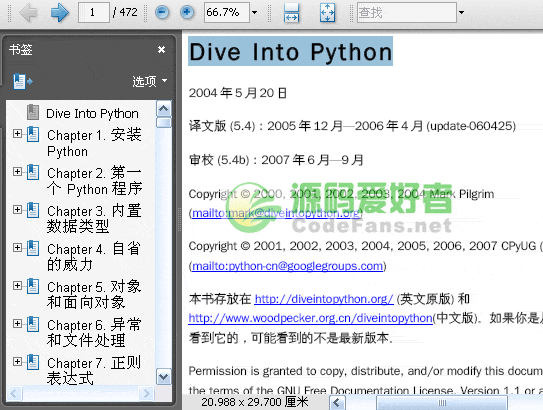Open Chapter 4 自省的威力 bookmark
Image resolution: width=543 pixels, height=410 pixels.
point(94,257)
